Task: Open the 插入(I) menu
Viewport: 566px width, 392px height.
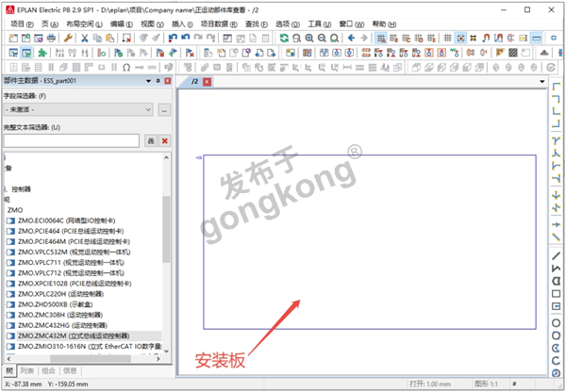Action: tap(182, 24)
